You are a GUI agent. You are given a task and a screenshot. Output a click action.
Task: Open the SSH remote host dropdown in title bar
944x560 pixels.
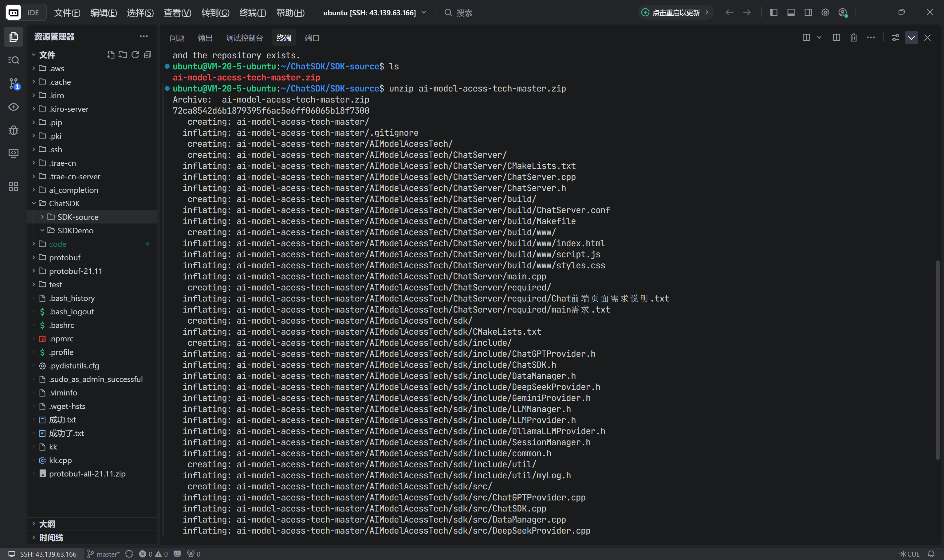[375, 13]
